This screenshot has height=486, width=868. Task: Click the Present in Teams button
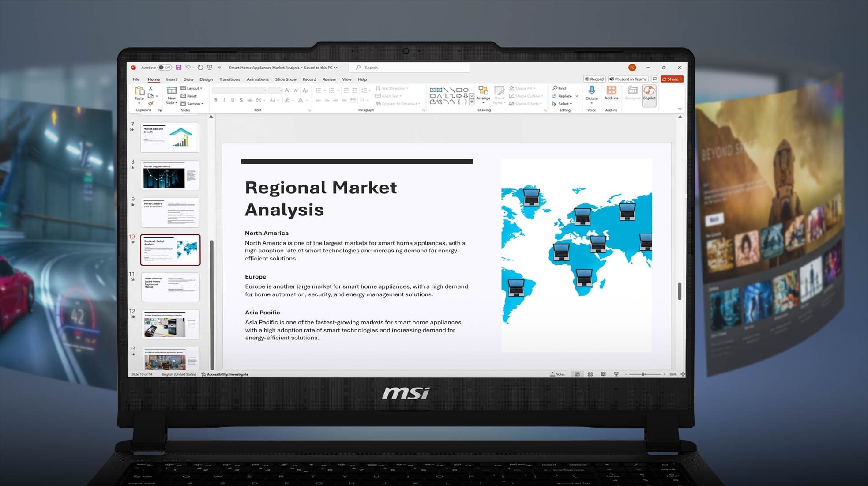point(628,79)
